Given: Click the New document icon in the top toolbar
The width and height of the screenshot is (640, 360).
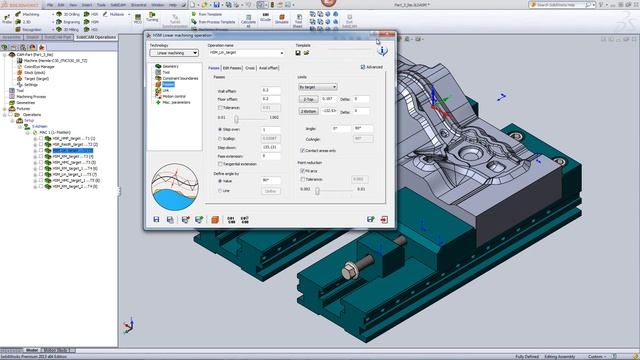Looking at the screenshot, I should (x=193, y=5).
